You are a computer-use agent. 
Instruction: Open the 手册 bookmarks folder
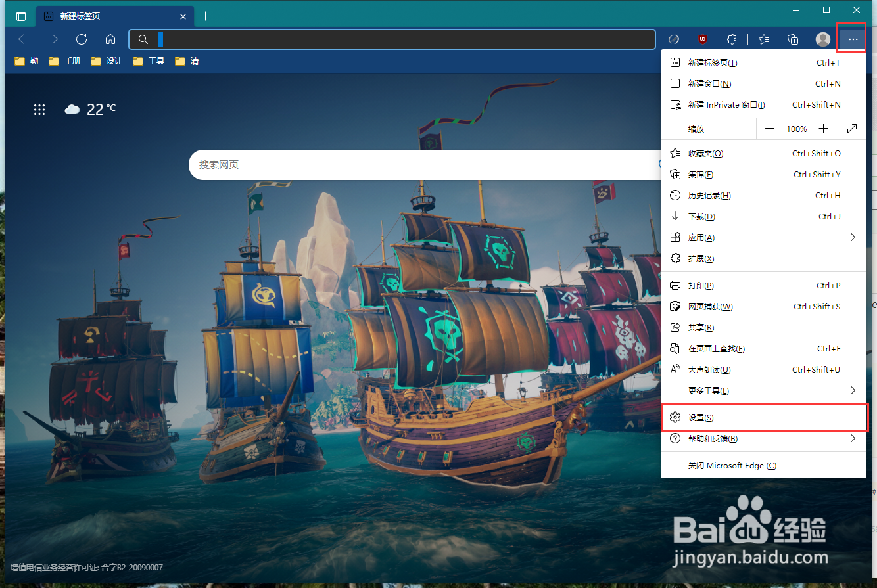[x=64, y=61]
